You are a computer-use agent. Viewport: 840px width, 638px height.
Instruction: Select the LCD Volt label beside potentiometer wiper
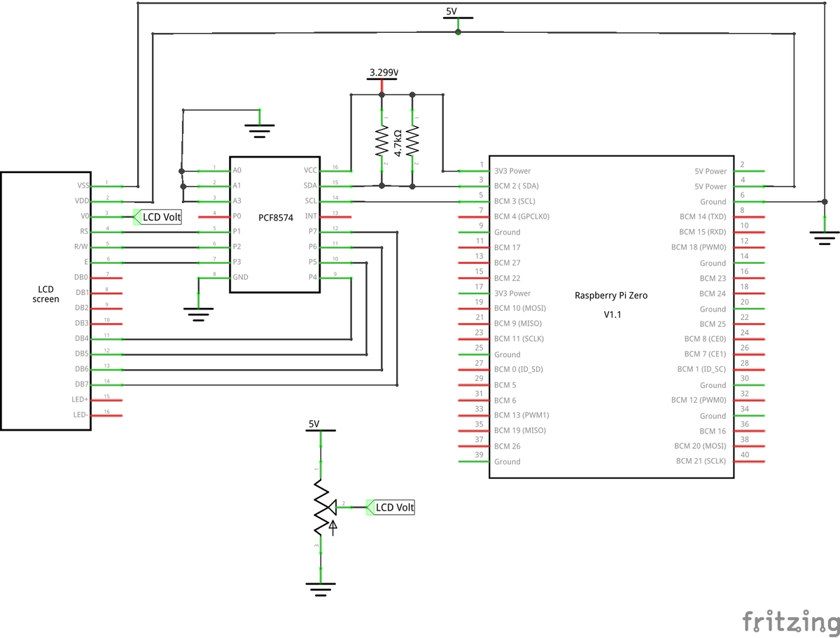394,506
